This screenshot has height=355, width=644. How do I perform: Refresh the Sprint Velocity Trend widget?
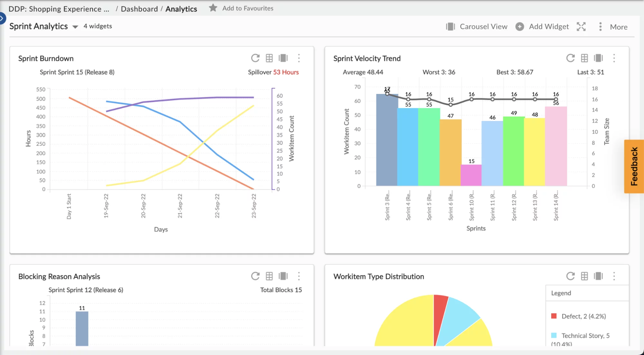570,58
